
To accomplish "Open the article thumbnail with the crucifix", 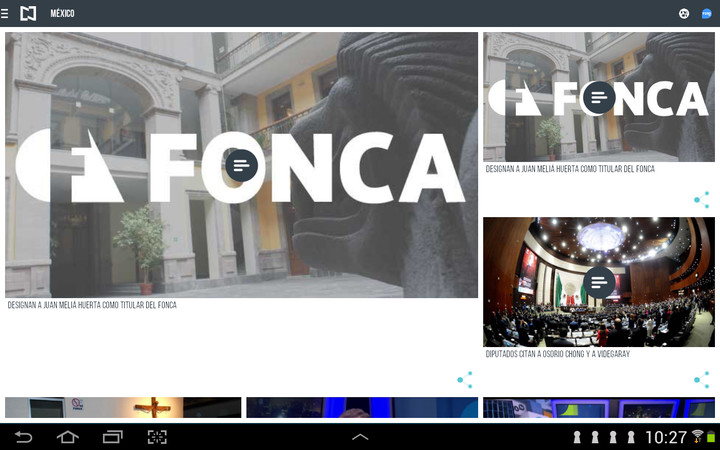I will [x=123, y=408].
